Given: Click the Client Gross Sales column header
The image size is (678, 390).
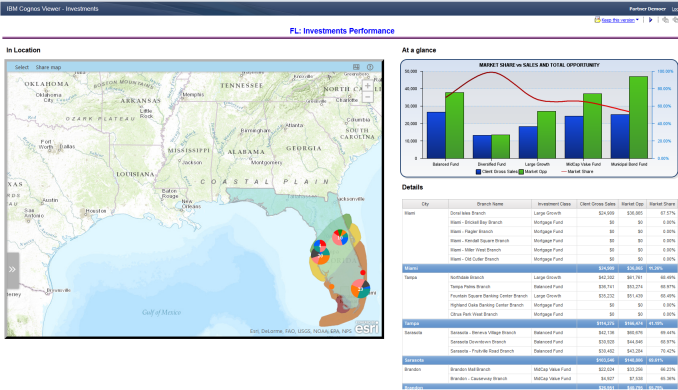Looking at the screenshot, I should tap(597, 204).
